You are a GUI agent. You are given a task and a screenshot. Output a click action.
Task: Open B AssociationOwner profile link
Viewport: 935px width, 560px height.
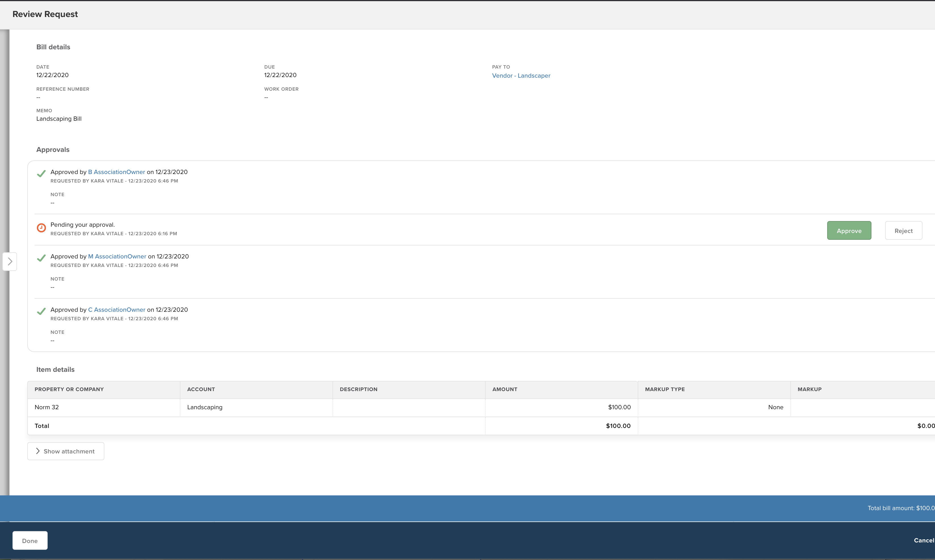[116, 172]
